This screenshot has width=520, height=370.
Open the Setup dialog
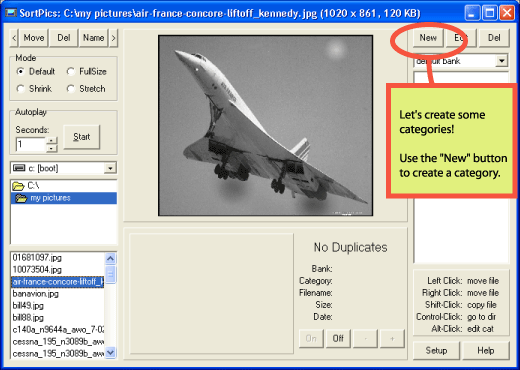(436, 351)
